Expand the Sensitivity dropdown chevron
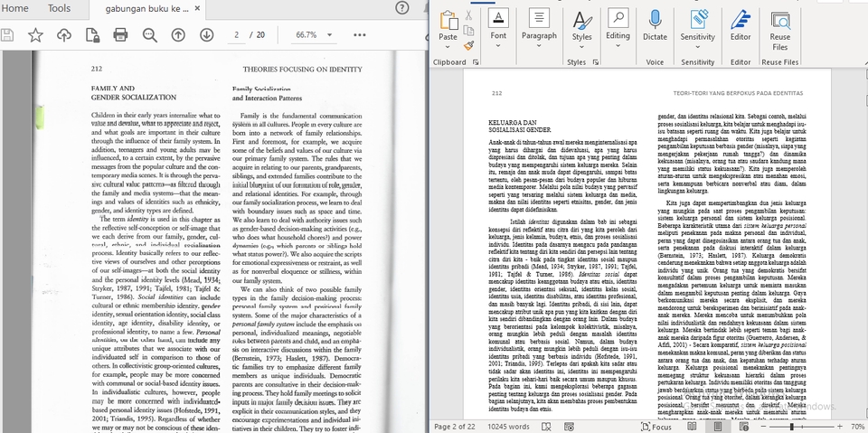868x433 pixels. coord(697,47)
